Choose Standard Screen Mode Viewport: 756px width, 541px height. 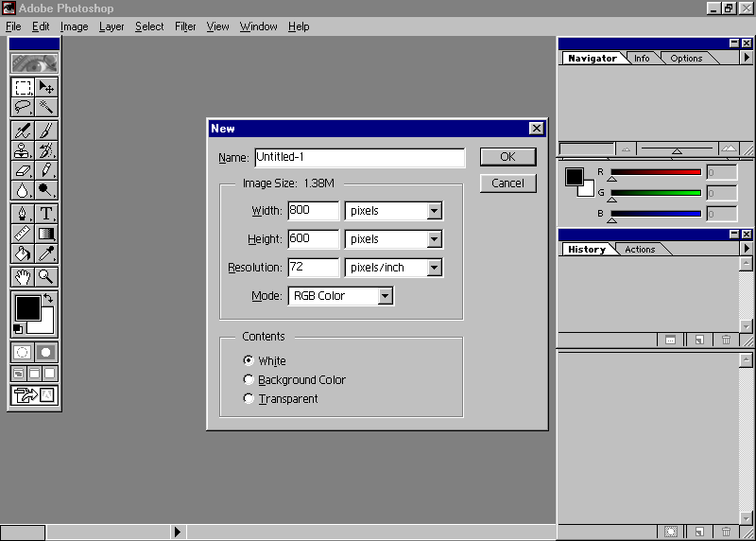(19, 373)
